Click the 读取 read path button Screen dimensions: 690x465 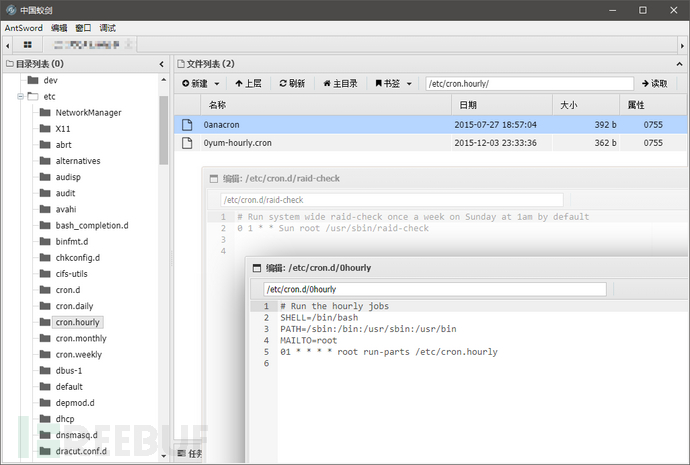(655, 83)
